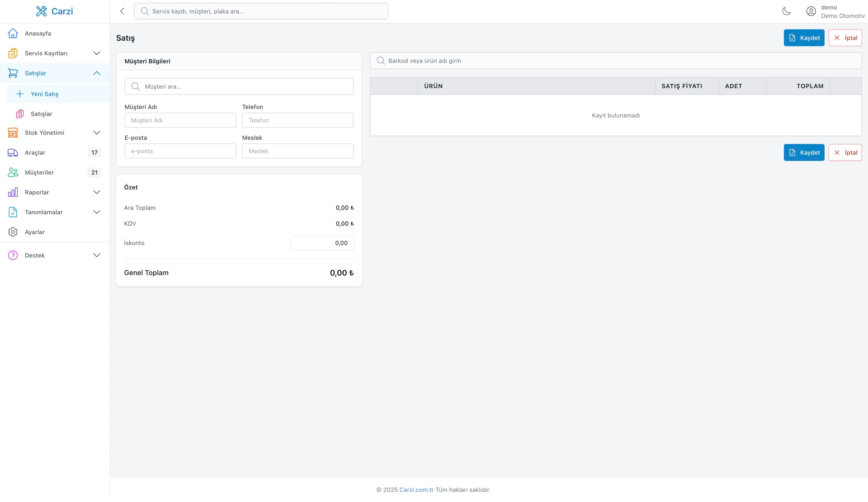The height and width of the screenshot is (502, 868).
Task: Go back using the left chevron icon
Action: tap(122, 11)
